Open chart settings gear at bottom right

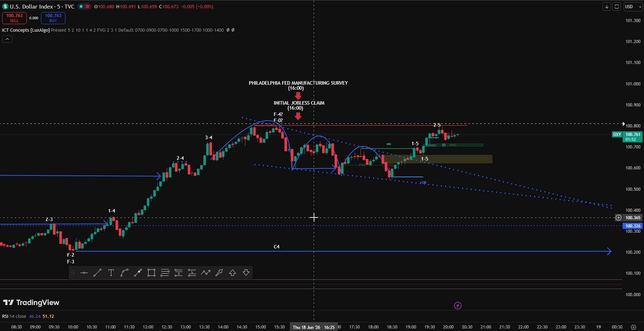click(x=633, y=327)
